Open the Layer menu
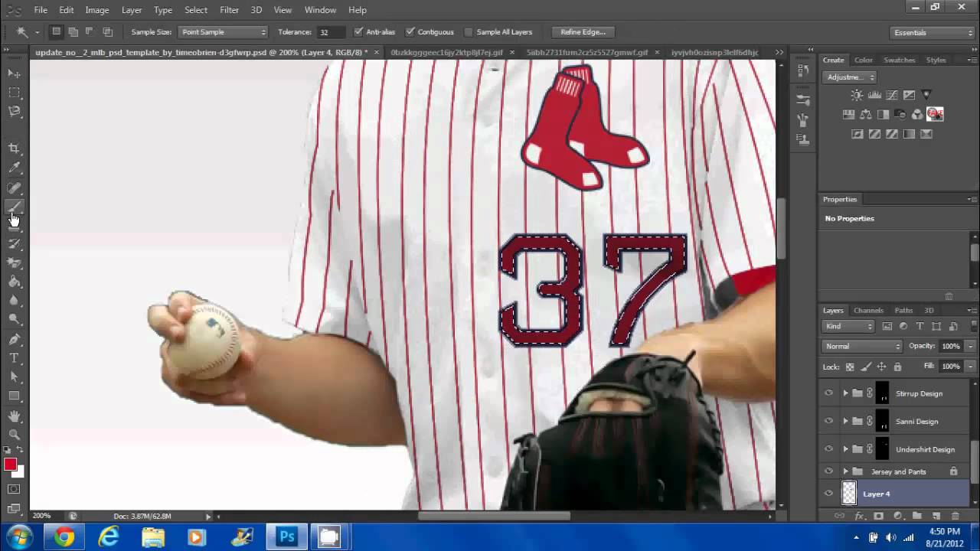This screenshot has height=551, width=980. click(132, 10)
